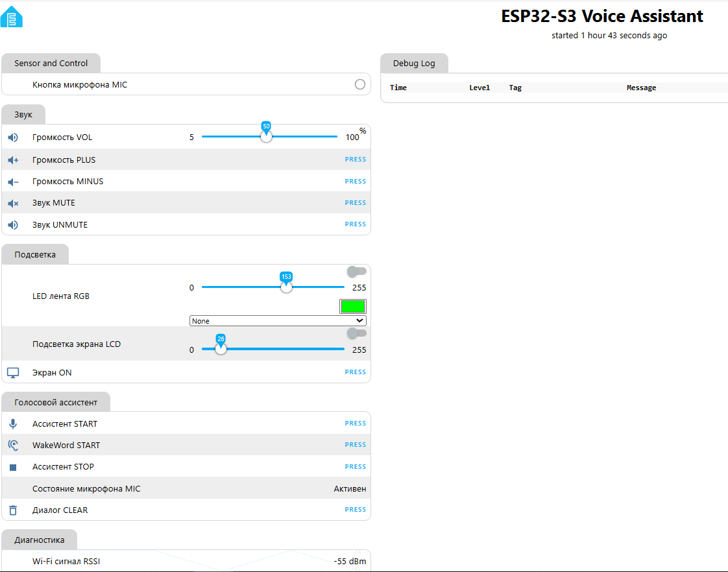Click the started 1 hour 43 seconds ago text
728x572 pixels.
(x=609, y=35)
